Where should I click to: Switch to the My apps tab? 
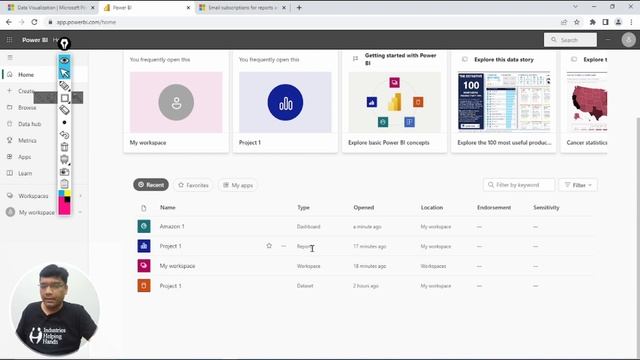(238, 185)
